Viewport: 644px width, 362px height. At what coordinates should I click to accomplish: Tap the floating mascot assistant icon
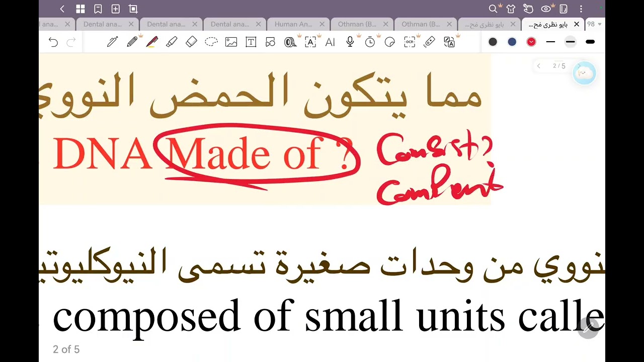click(584, 73)
